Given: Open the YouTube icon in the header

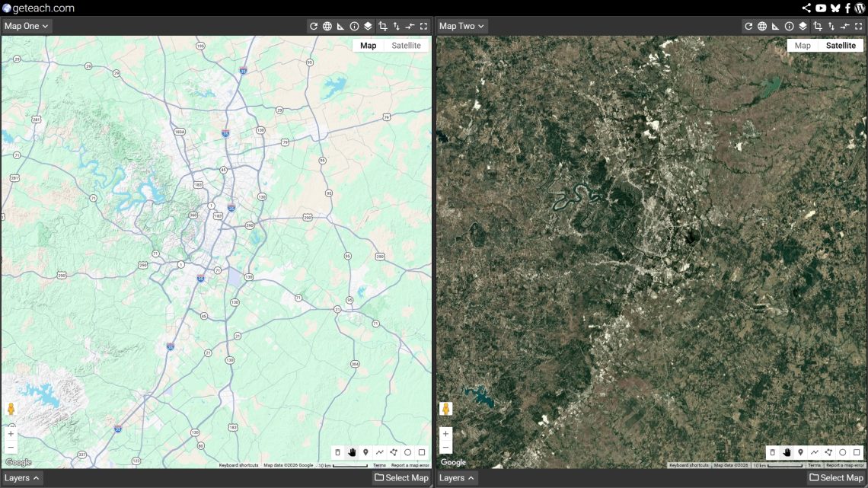Looking at the screenshot, I should coord(820,8).
